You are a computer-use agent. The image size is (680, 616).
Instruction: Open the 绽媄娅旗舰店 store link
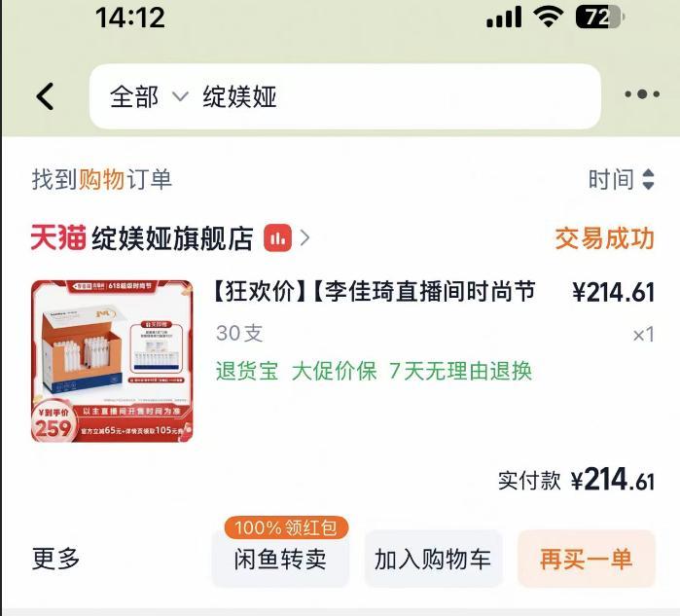[x=172, y=238]
